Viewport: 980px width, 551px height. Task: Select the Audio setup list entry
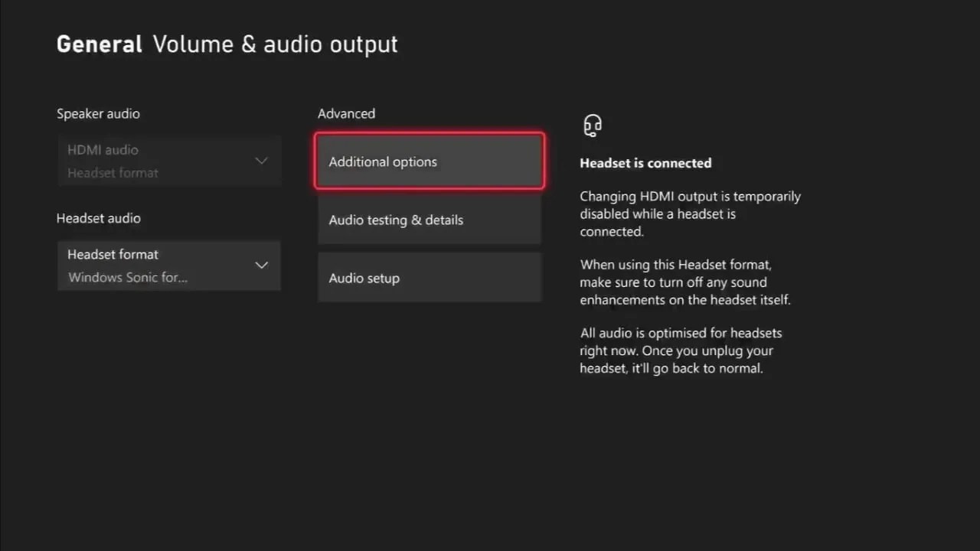[x=429, y=278]
